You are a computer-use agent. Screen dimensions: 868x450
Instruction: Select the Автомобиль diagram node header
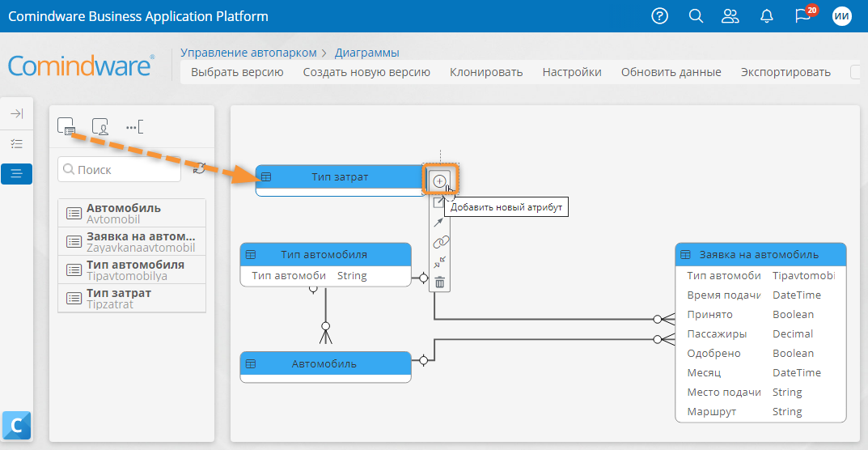pyautogui.click(x=325, y=364)
